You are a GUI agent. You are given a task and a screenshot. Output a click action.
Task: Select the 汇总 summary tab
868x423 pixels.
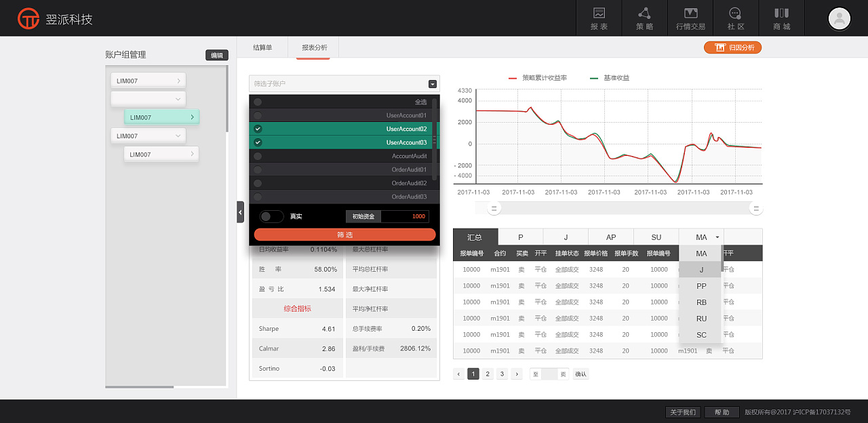(475, 237)
